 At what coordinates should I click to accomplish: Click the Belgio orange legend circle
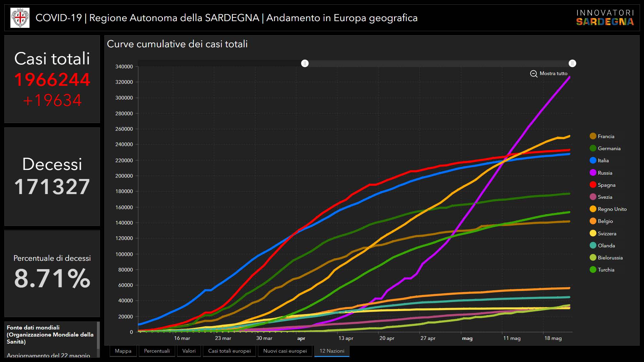[x=593, y=221]
